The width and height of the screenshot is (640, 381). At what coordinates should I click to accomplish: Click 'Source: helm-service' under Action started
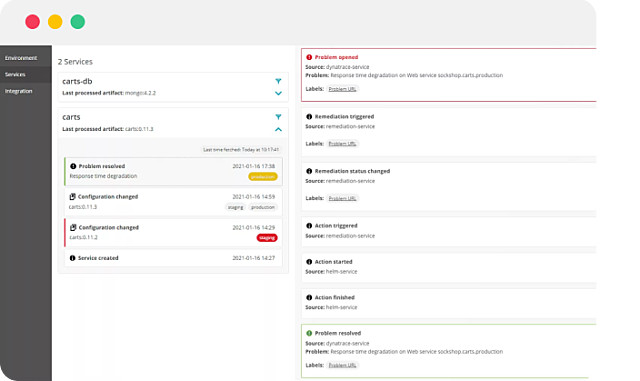pos(331,272)
